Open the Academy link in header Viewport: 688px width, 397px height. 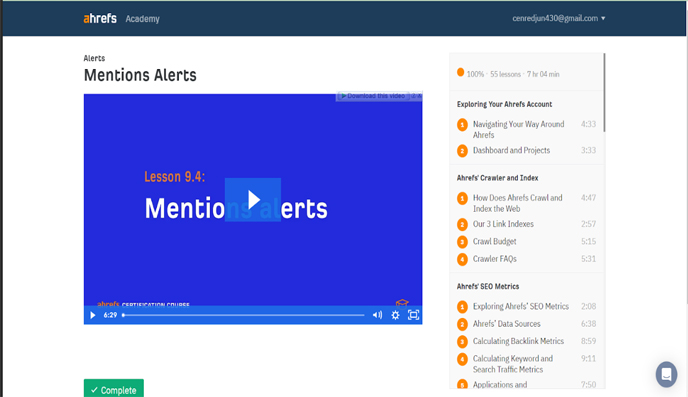(143, 19)
